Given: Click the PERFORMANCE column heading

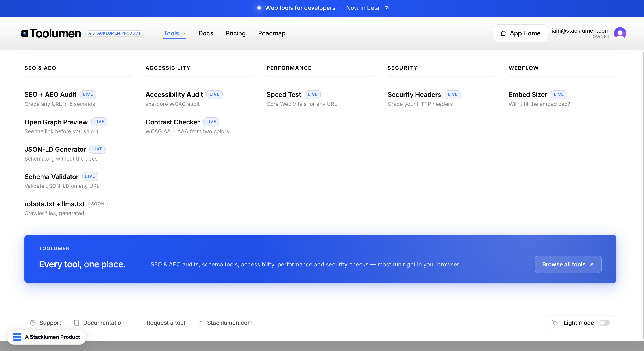Looking at the screenshot, I should [x=289, y=68].
